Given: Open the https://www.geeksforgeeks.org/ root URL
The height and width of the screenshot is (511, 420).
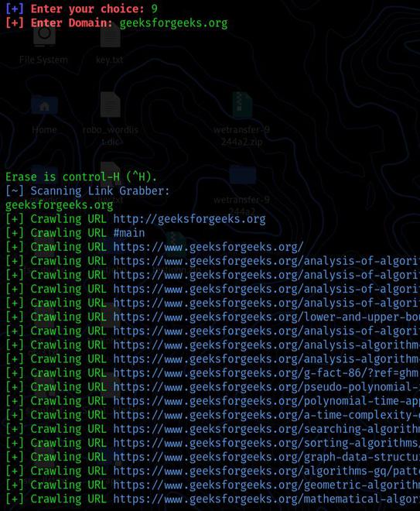Looking at the screenshot, I should coord(208,247).
